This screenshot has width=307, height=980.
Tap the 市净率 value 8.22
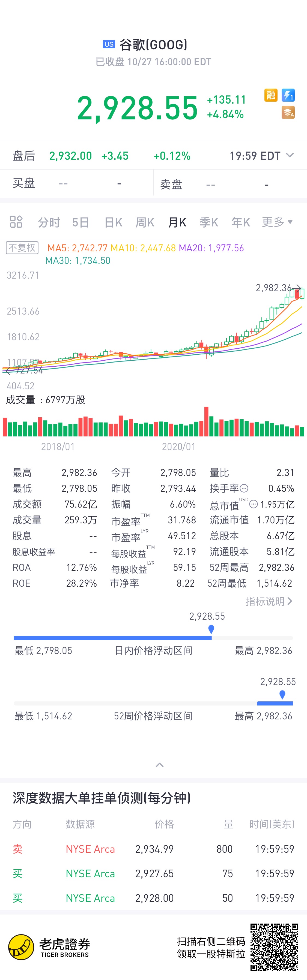(186, 583)
